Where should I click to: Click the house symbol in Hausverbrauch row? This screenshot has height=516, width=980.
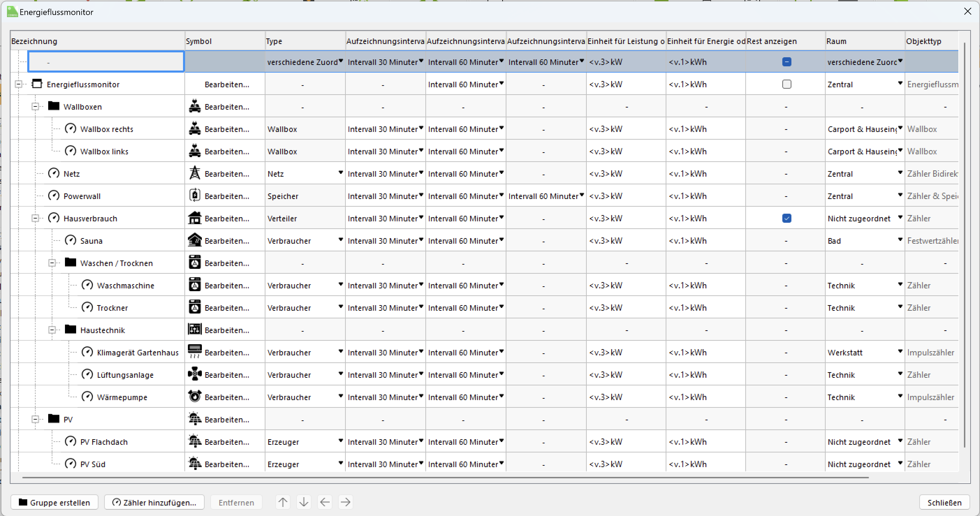(195, 218)
